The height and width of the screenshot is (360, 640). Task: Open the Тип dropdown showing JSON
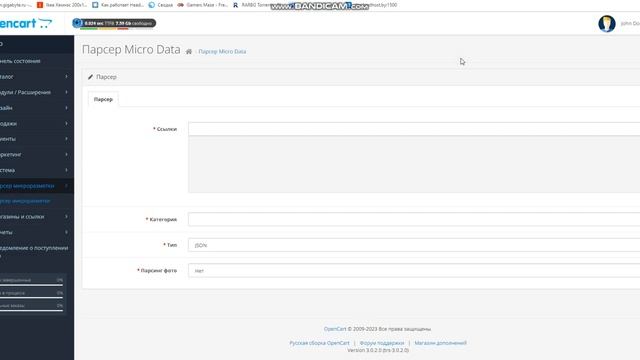tap(414, 245)
